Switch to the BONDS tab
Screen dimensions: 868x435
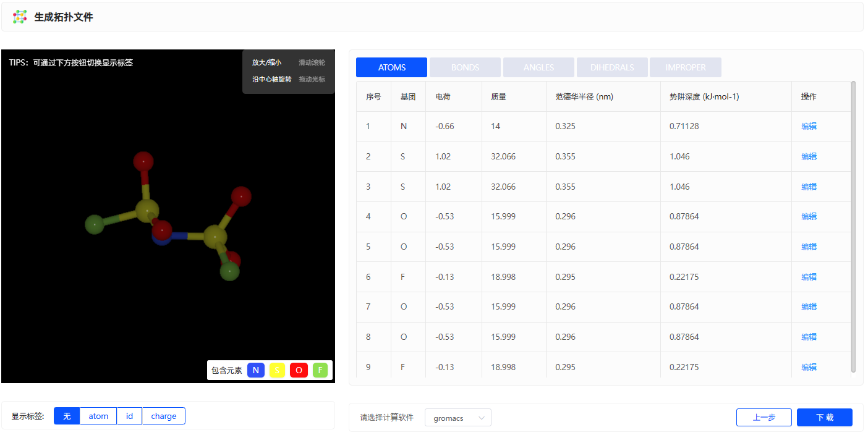[465, 67]
